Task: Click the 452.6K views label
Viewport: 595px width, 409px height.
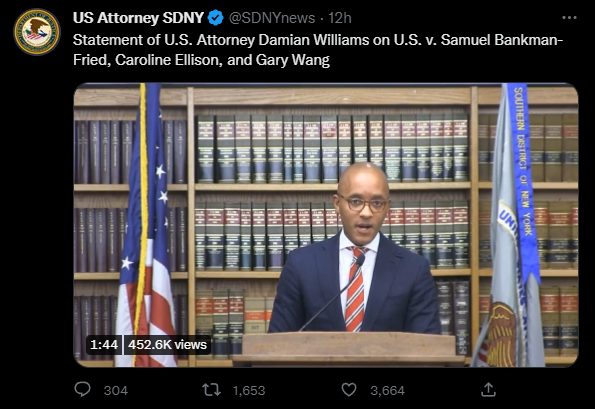Action: click(167, 345)
